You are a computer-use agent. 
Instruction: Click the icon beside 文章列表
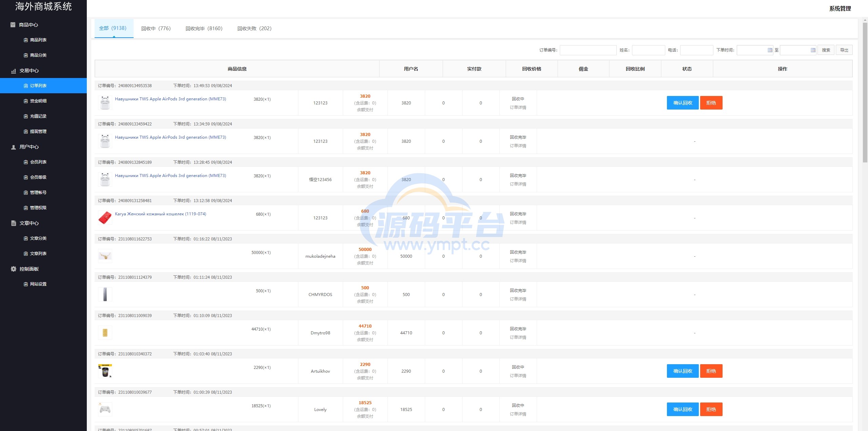[26, 254]
